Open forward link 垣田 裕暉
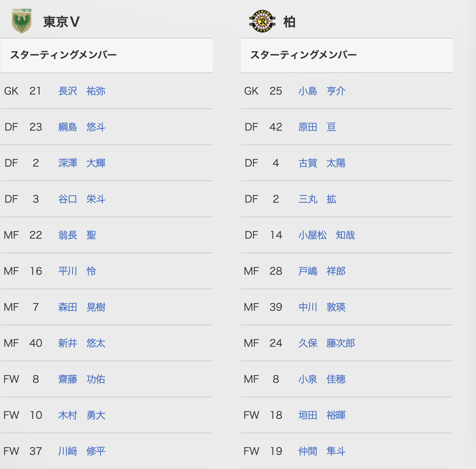Screen dimensions: 476x469 pyautogui.click(x=322, y=415)
